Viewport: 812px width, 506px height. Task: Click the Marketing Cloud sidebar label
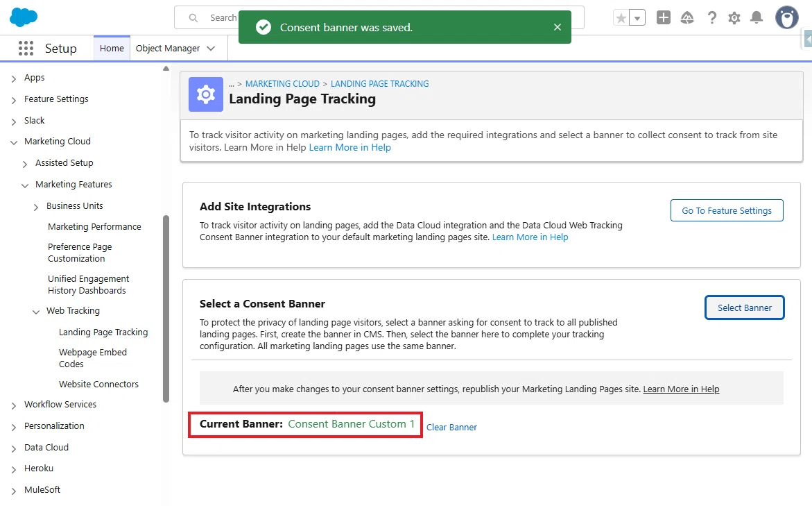pyautogui.click(x=58, y=141)
